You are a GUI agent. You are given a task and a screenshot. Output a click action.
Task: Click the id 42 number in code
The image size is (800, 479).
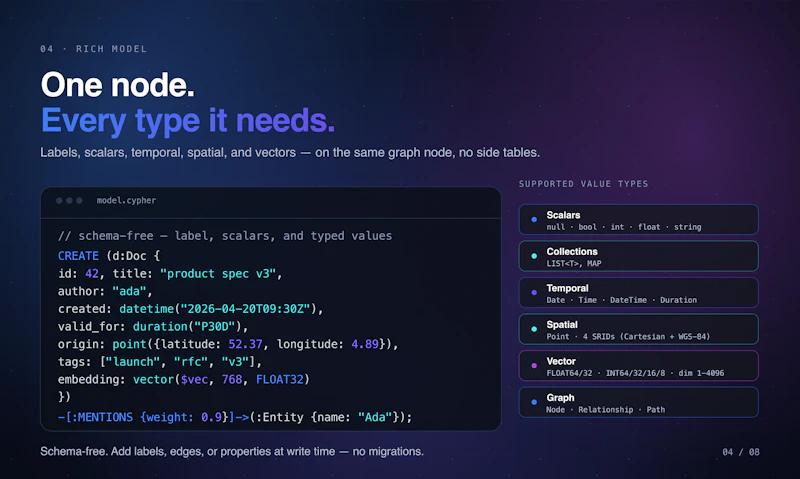92,274
